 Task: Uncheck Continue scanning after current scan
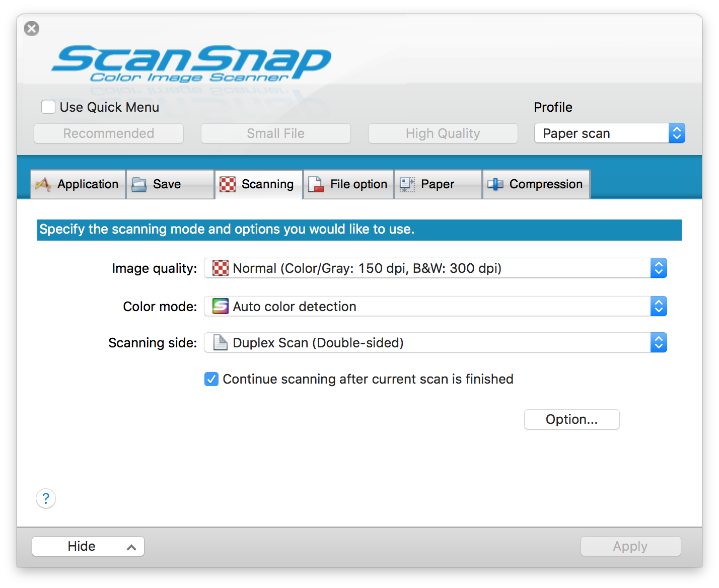coord(211,379)
